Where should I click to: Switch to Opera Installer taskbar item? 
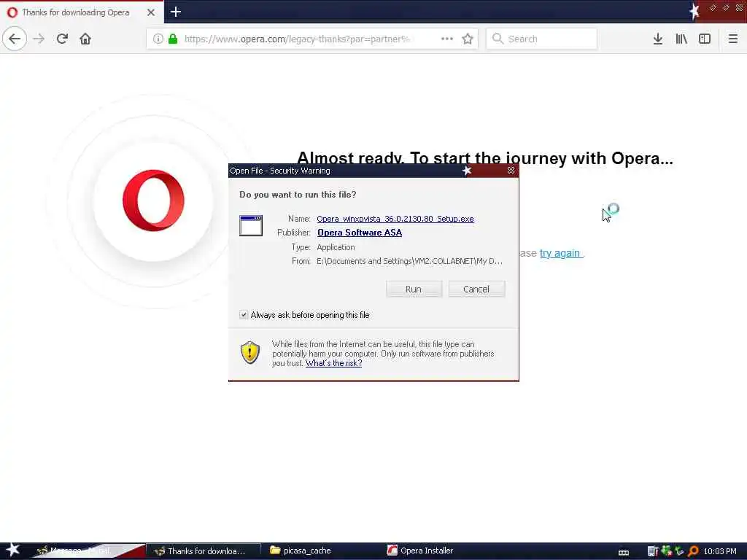click(420, 551)
